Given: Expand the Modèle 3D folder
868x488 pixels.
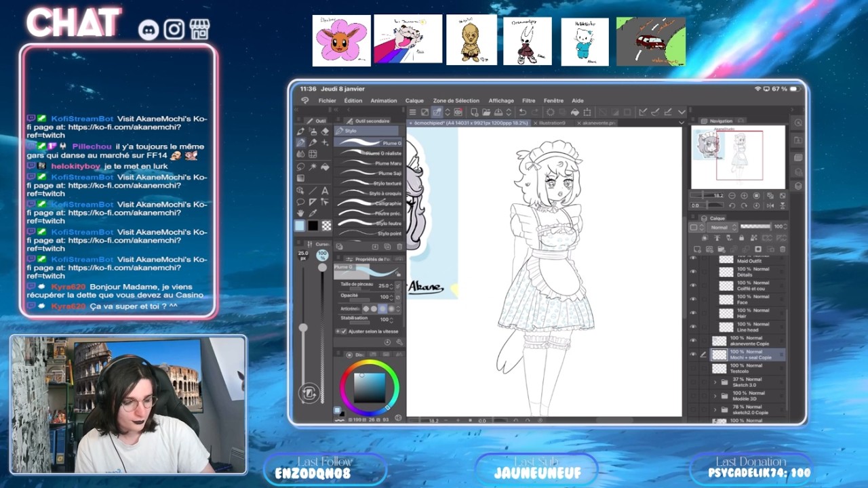Looking at the screenshot, I should point(715,396).
